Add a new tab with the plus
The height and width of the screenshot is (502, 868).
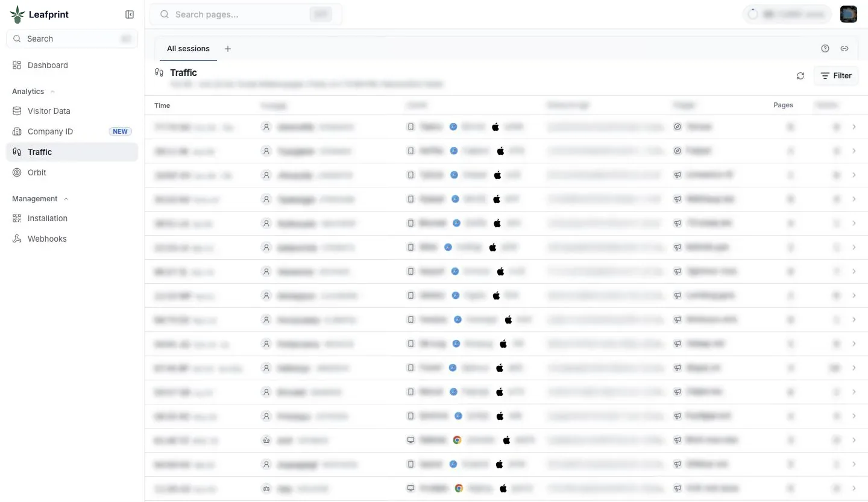coord(228,49)
